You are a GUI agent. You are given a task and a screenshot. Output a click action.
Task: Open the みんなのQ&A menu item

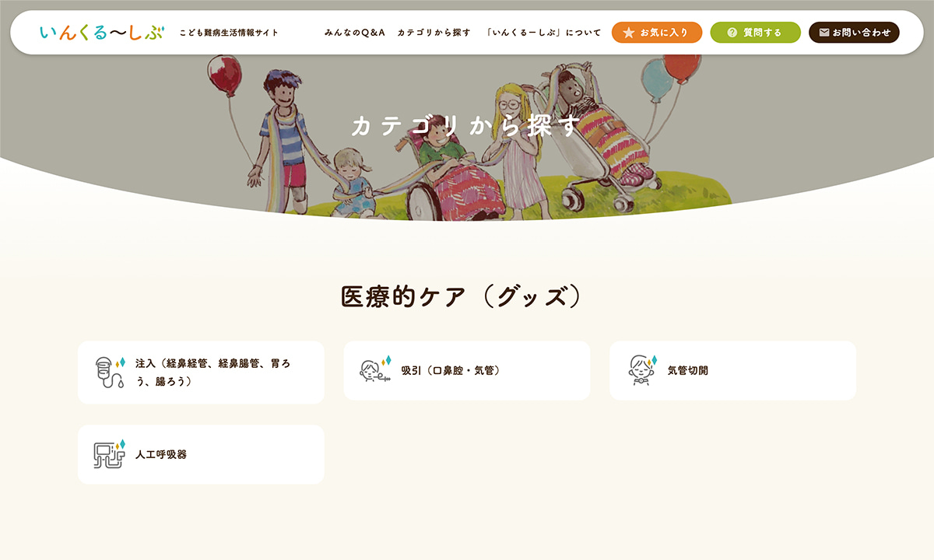(355, 33)
